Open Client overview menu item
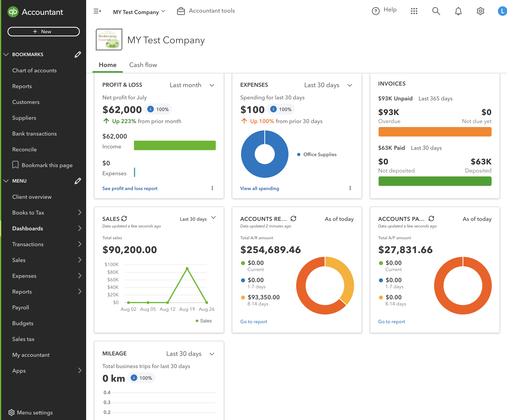Image resolution: width=507 pixels, height=420 pixels. 32,197
